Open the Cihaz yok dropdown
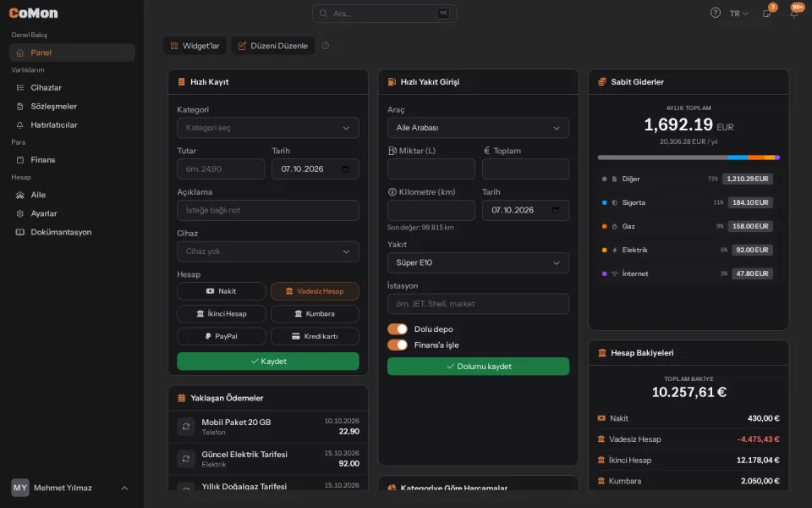The image size is (812, 508). pyautogui.click(x=268, y=251)
